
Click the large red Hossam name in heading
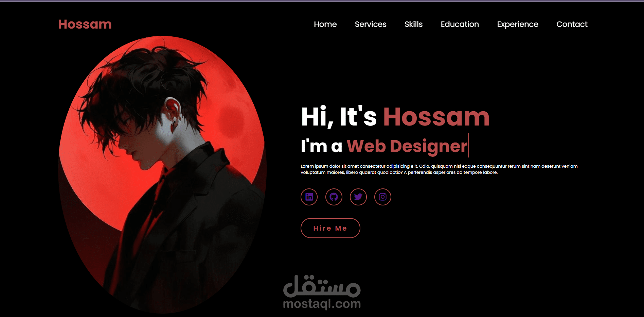436,117
